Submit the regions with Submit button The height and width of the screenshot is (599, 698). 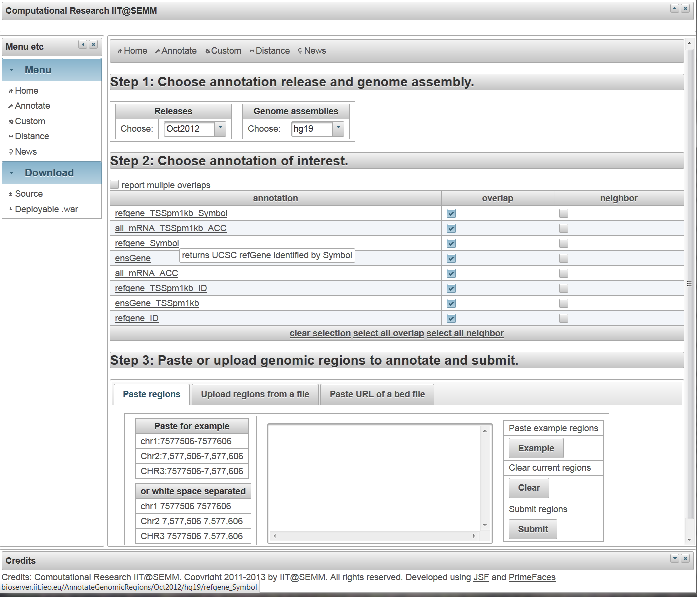533,529
